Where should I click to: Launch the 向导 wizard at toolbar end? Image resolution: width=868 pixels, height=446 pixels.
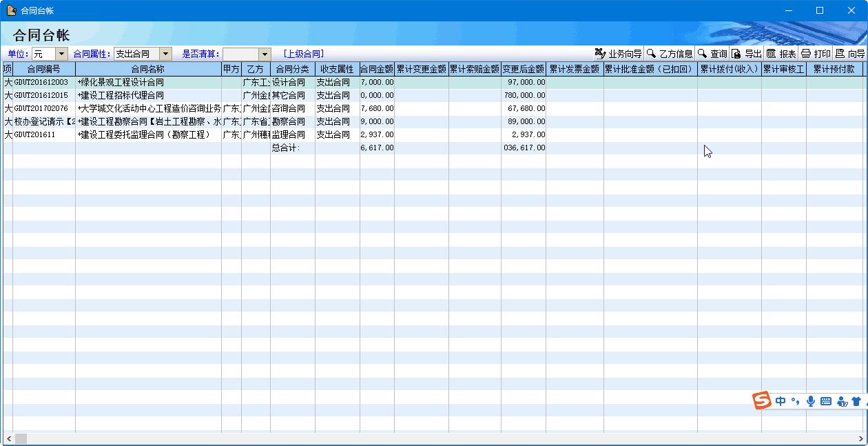pos(850,54)
